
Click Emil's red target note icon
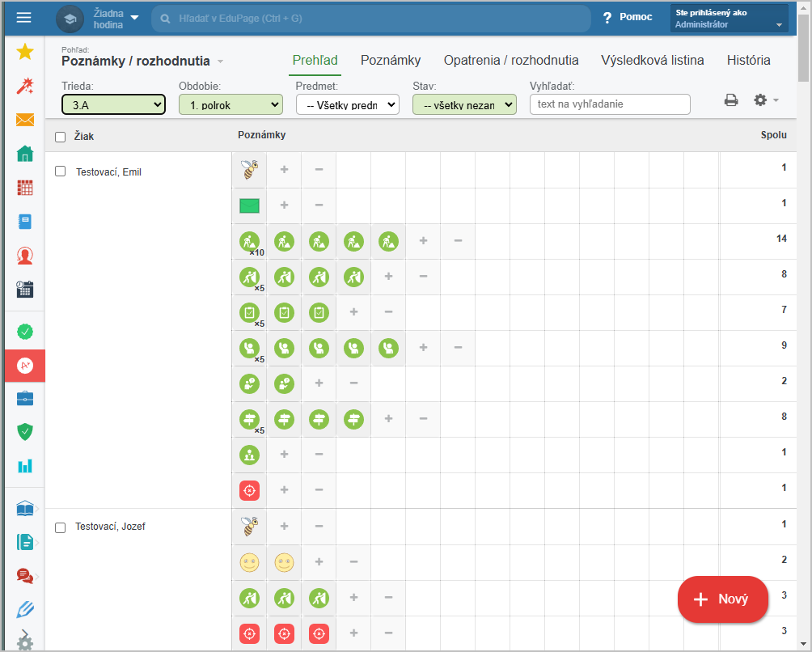250,490
